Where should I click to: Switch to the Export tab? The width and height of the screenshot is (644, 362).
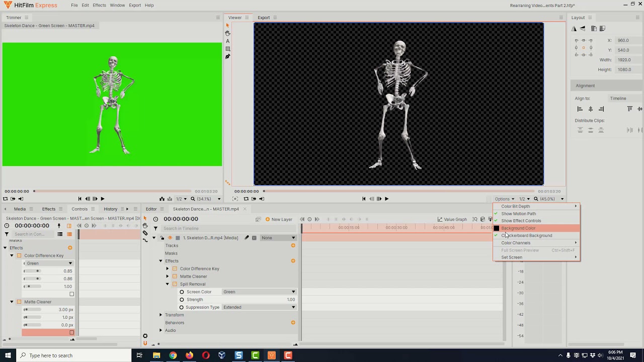tap(264, 18)
